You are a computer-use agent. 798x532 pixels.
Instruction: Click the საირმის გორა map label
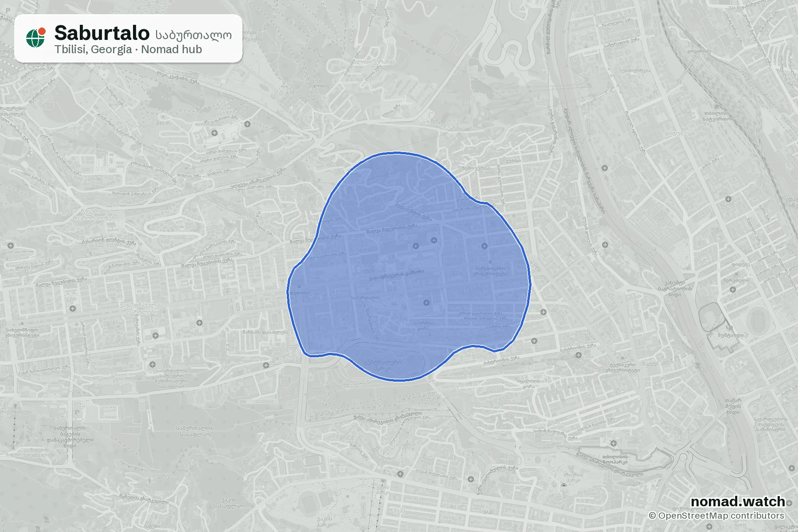coord(423,326)
